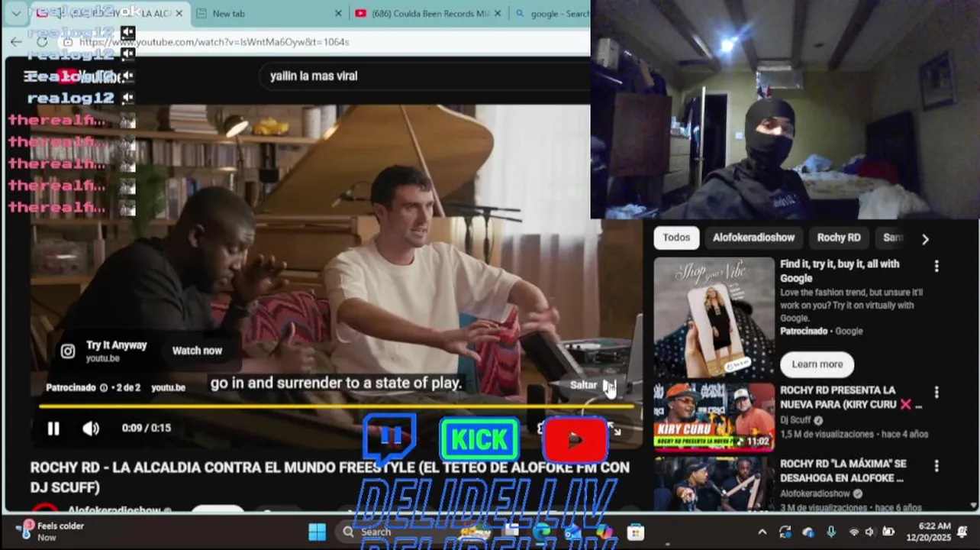Open the notifications bell icon
Viewport: 980px width, 550px height.
pyautogui.click(x=963, y=532)
